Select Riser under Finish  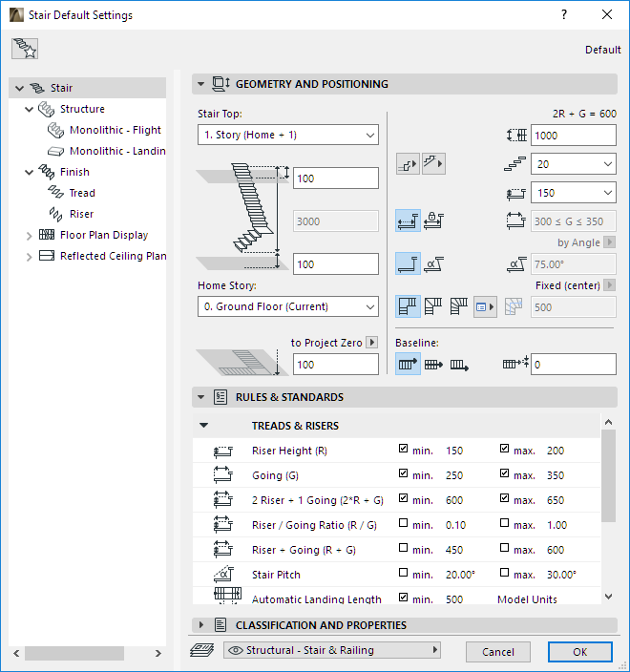81,214
